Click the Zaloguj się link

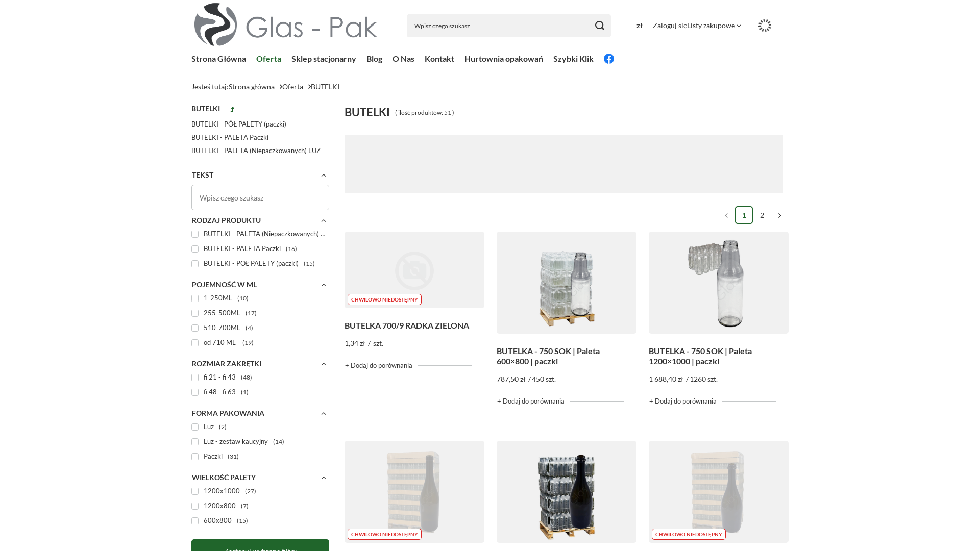[x=670, y=26]
